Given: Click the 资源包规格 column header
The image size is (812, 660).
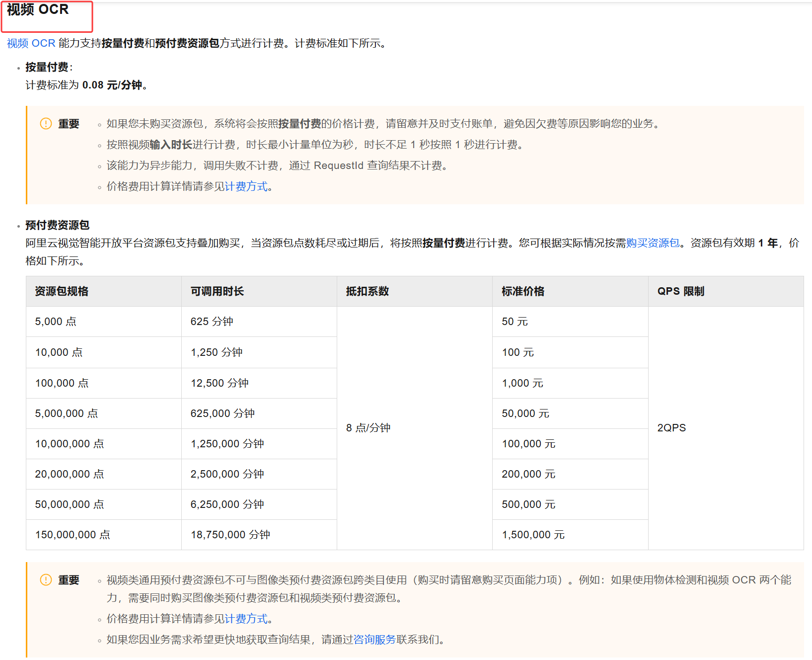Looking at the screenshot, I should (104, 291).
